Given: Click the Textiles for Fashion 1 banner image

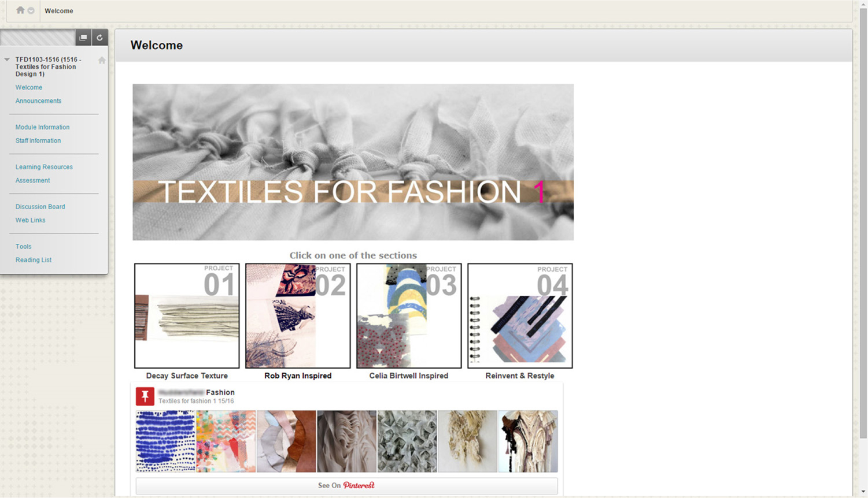Looking at the screenshot, I should click(353, 162).
